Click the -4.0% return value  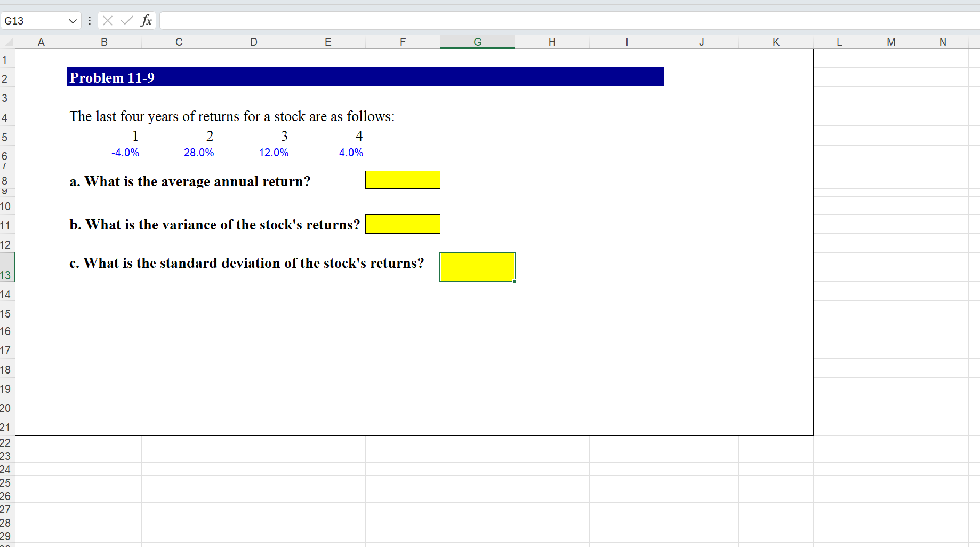125,153
